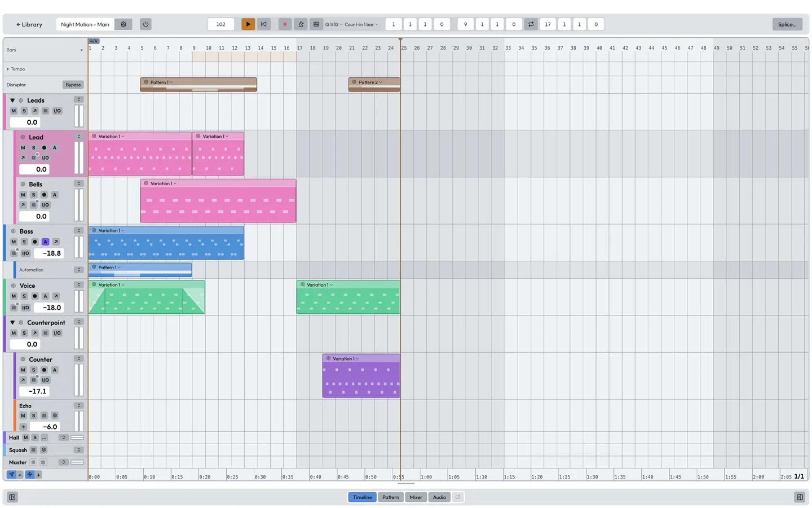Open the Master track gear icon

point(43,462)
